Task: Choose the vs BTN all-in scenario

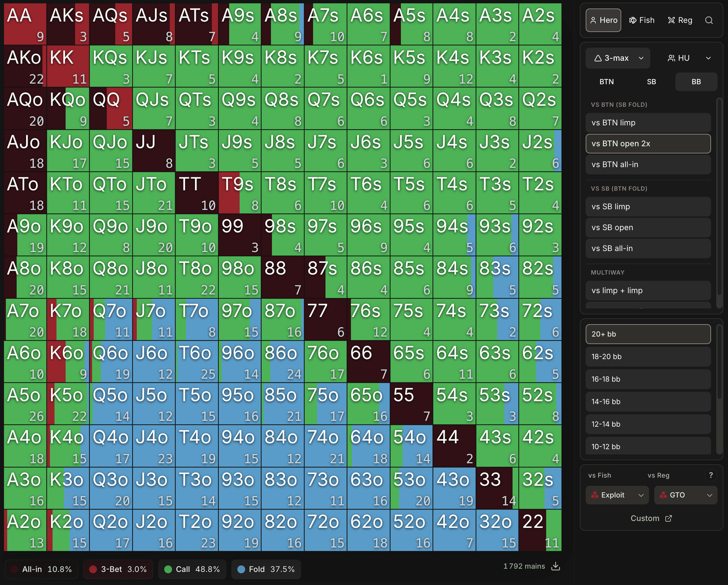Action: (648, 165)
